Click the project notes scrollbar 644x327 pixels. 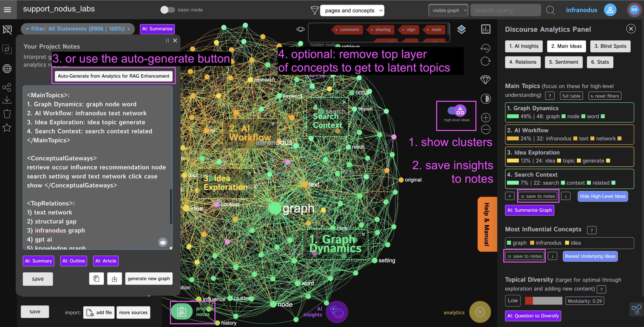coord(171,207)
